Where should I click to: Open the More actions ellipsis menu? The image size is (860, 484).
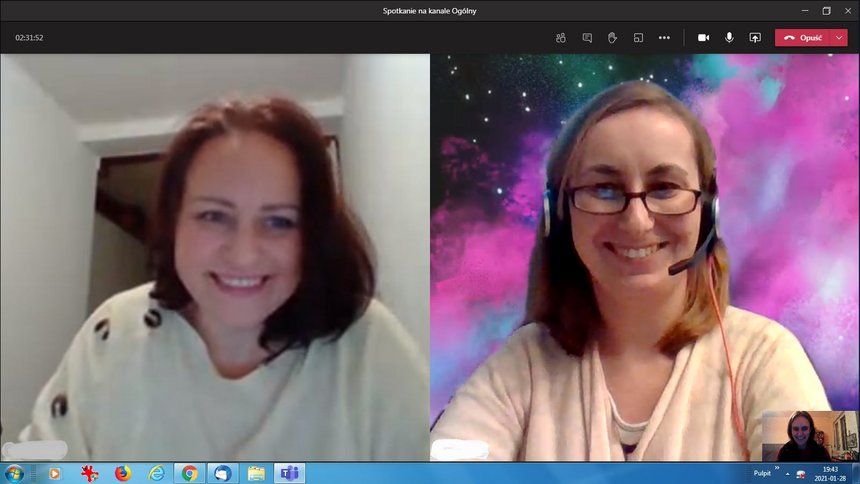tap(664, 38)
